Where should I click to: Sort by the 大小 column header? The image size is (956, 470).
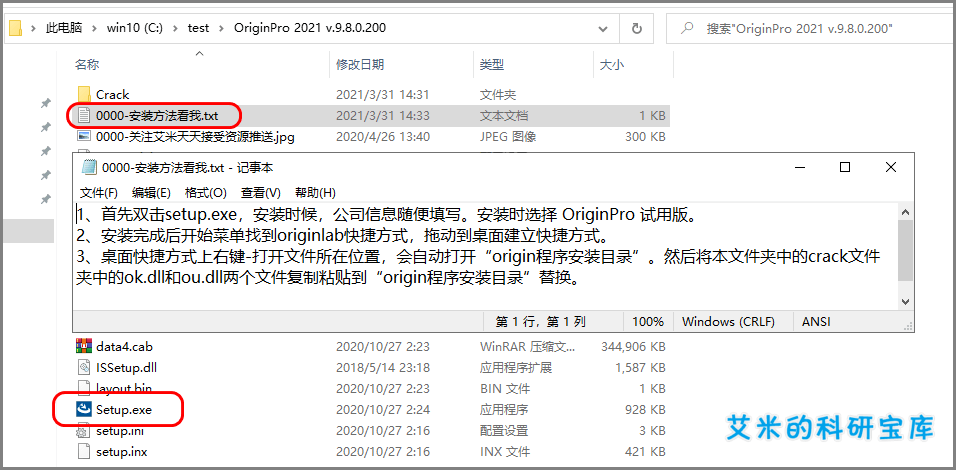pos(612,65)
